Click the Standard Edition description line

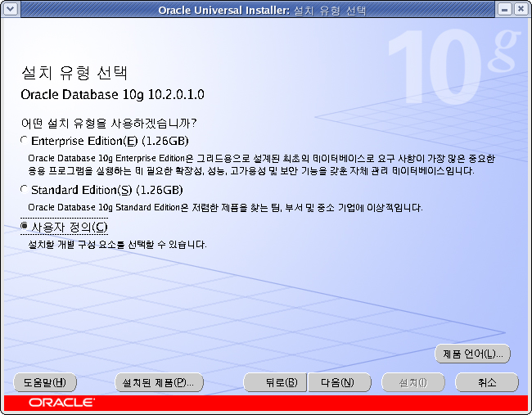(225, 207)
